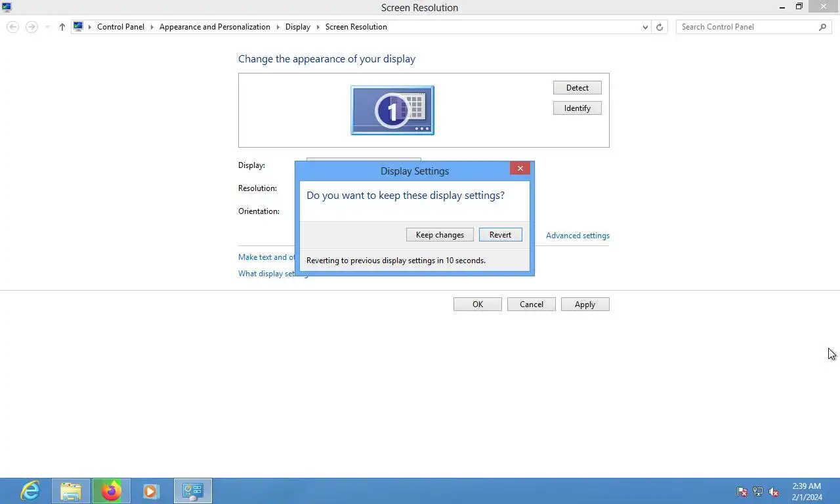Open the Action Center flag icon
Viewport: 840px width, 504px height.
tap(742, 492)
